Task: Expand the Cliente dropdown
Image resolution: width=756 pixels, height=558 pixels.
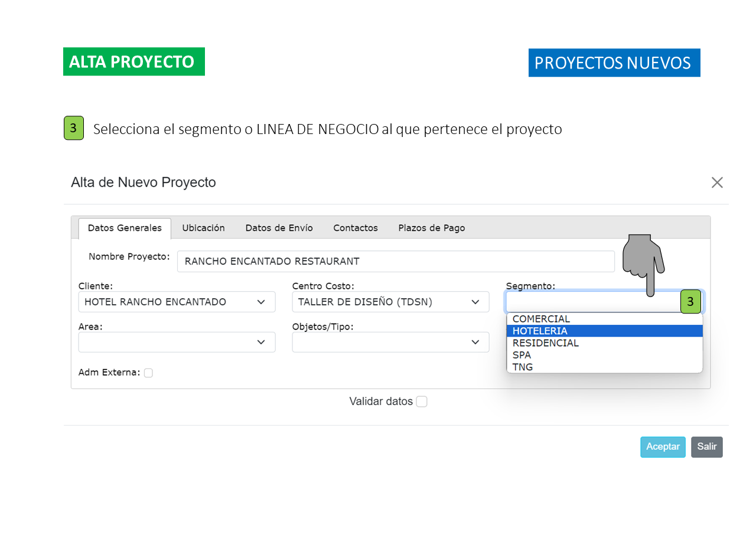Action: coord(177,302)
